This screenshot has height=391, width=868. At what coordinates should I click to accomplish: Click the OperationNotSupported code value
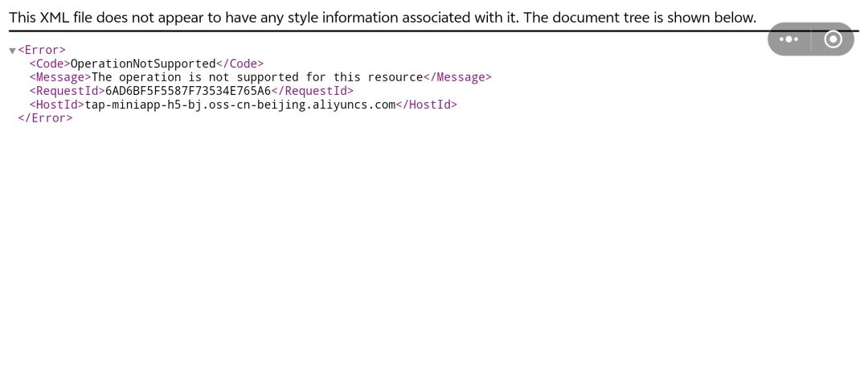143,64
